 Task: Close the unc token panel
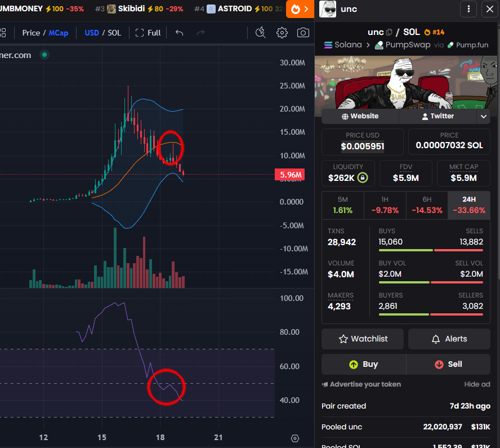pos(490,9)
